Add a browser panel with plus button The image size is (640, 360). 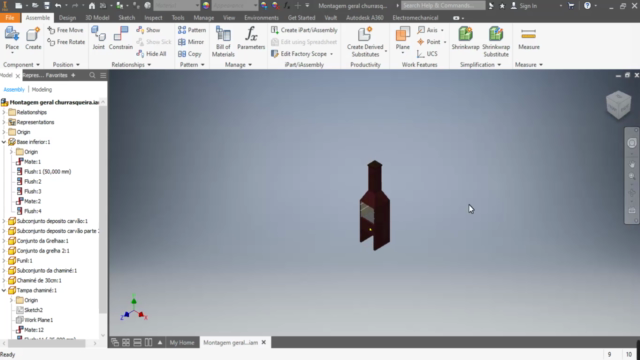(x=73, y=75)
